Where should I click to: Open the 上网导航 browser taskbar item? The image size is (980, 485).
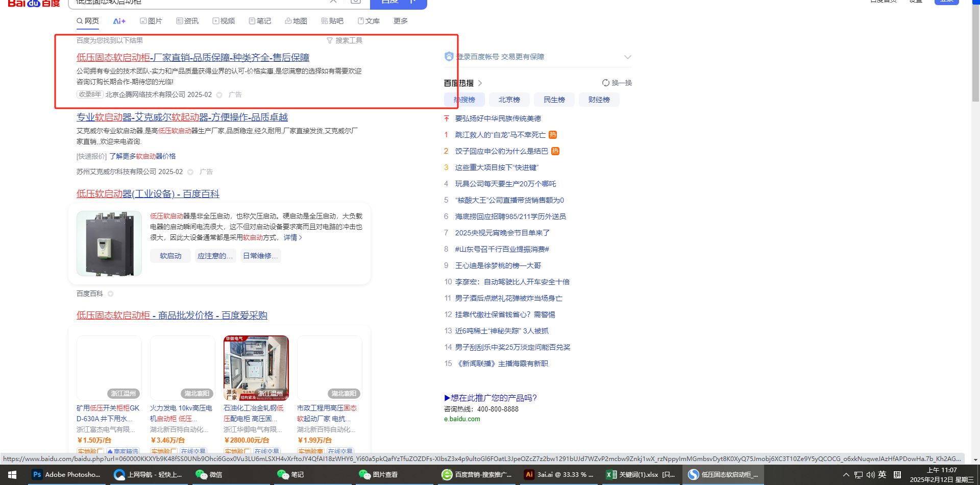148,475
